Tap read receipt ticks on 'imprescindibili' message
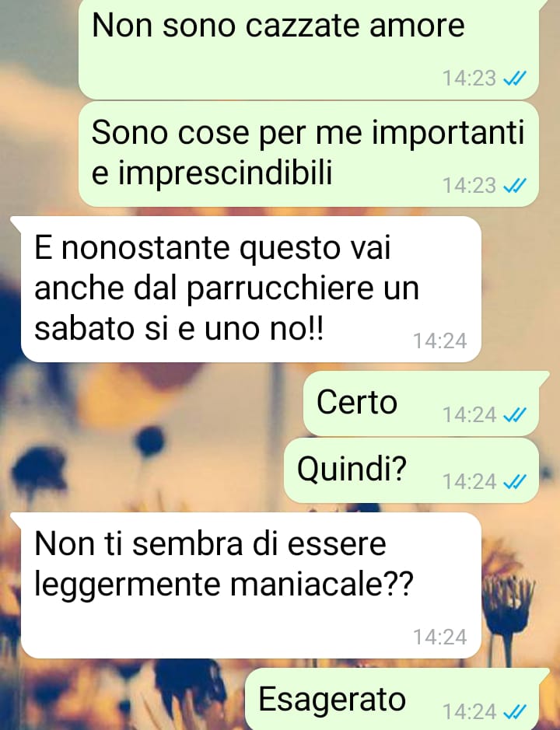 click(515, 185)
